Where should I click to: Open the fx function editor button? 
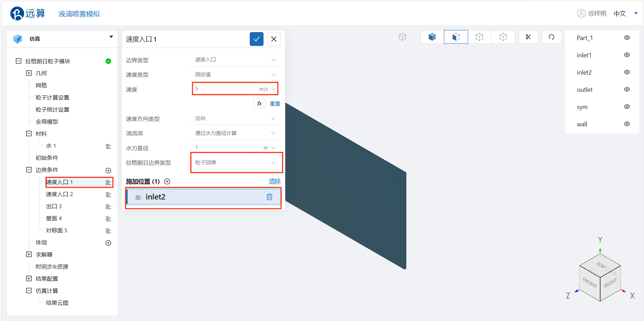click(x=259, y=104)
